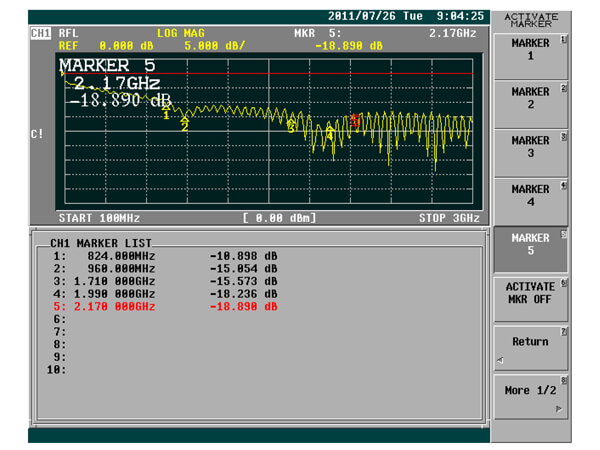
Task: Select marker list row 3: 1.710 000GHz
Action: [x=166, y=281]
